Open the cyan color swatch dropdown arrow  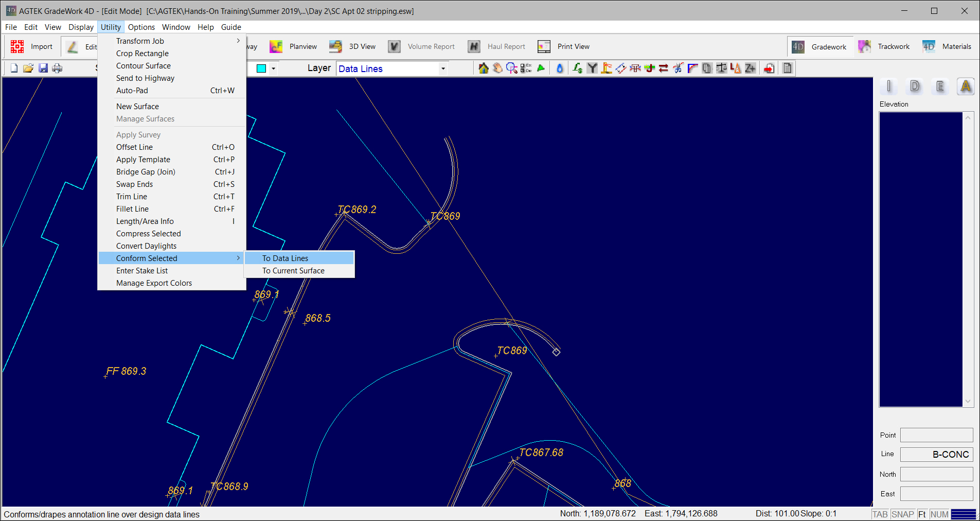tap(273, 68)
